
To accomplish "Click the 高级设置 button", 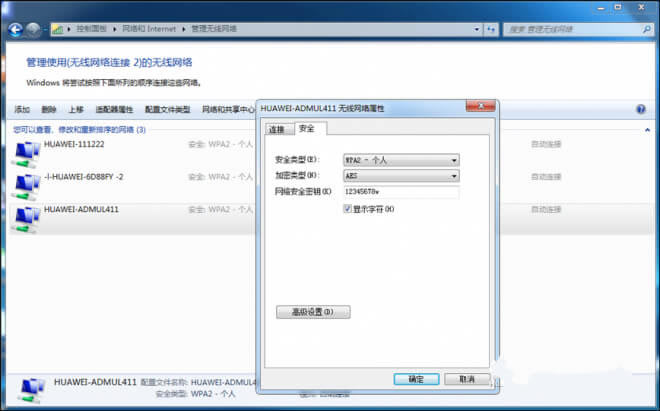I will [313, 312].
